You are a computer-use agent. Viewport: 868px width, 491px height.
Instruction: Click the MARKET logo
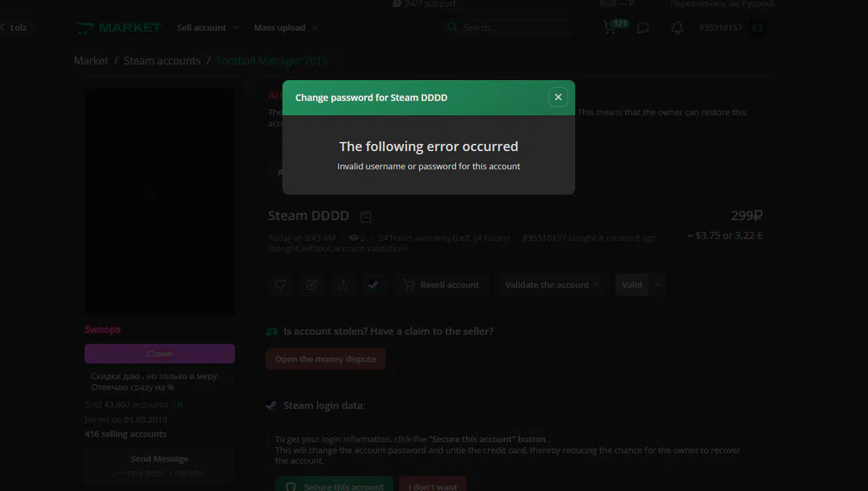pos(118,27)
